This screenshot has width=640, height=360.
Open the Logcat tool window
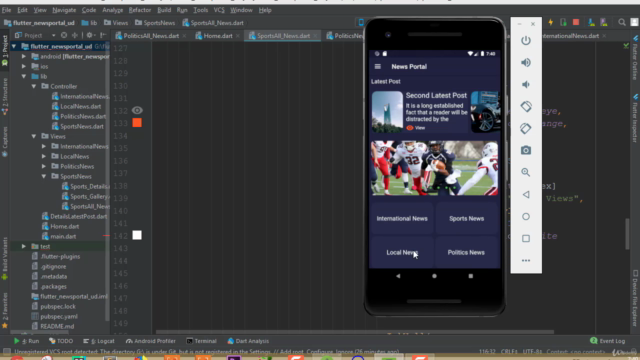99,341
